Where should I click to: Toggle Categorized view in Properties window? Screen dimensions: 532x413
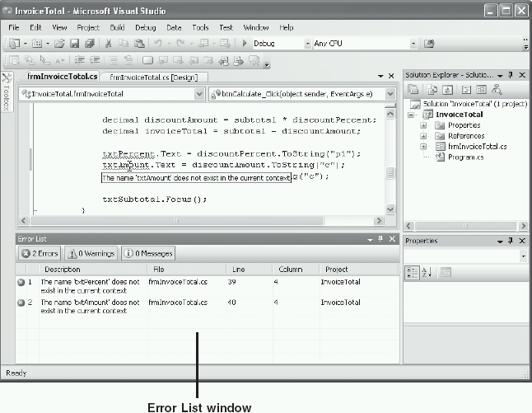click(413, 272)
